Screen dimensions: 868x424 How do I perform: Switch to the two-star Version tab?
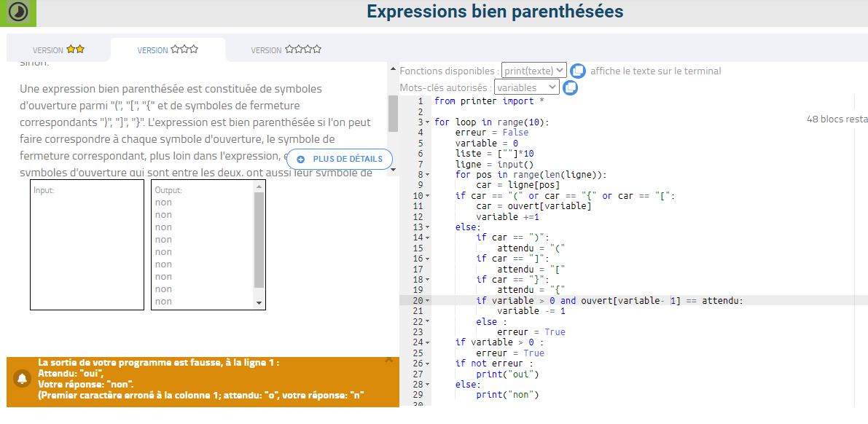pyautogui.click(x=58, y=50)
